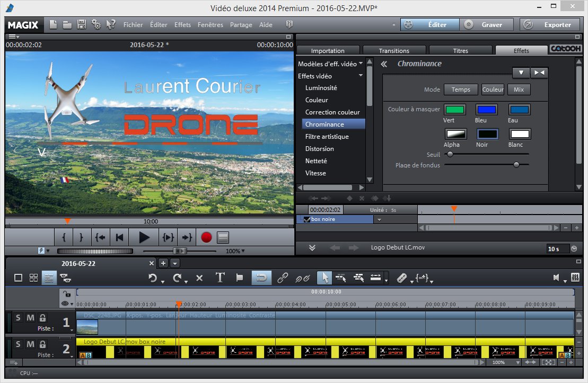Screen dimensions: 588x383
Task: Open the Effets menu
Action: tap(182, 25)
